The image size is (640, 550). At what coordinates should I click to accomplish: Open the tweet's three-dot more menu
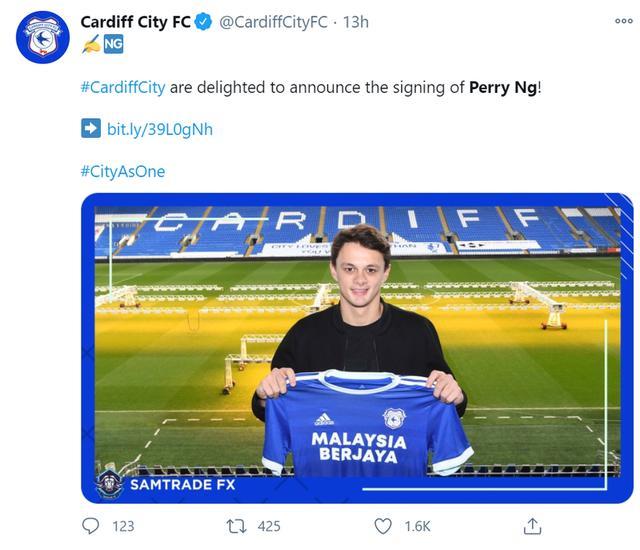(x=622, y=22)
